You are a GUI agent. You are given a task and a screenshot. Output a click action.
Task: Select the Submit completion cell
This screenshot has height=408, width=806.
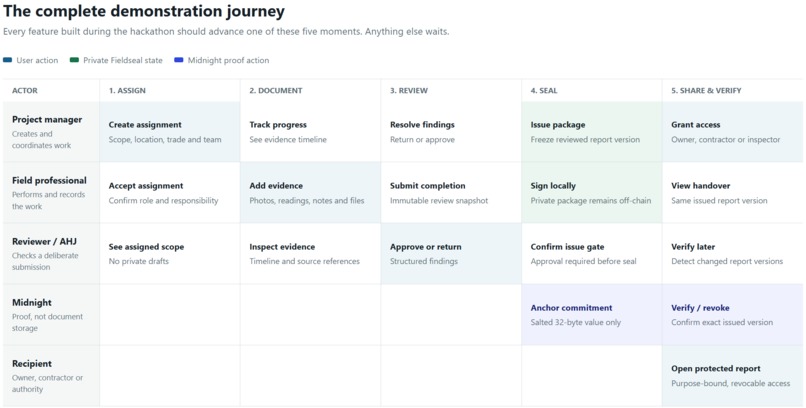[x=451, y=193]
